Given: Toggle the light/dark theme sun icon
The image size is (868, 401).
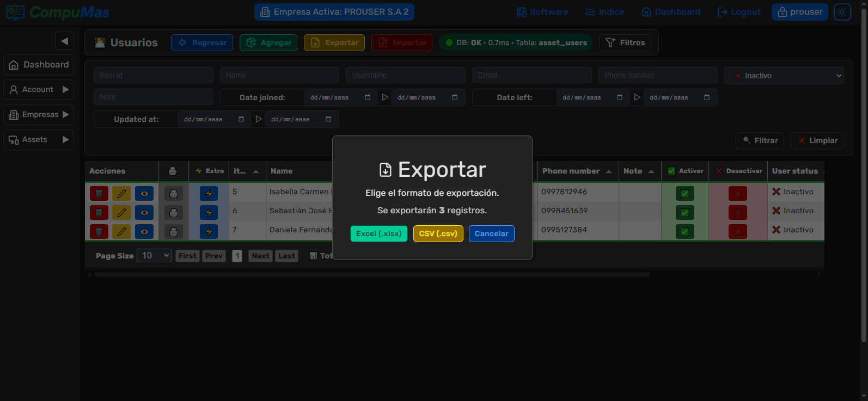Looking at the screenshot, I should click(x=842, y=12).
